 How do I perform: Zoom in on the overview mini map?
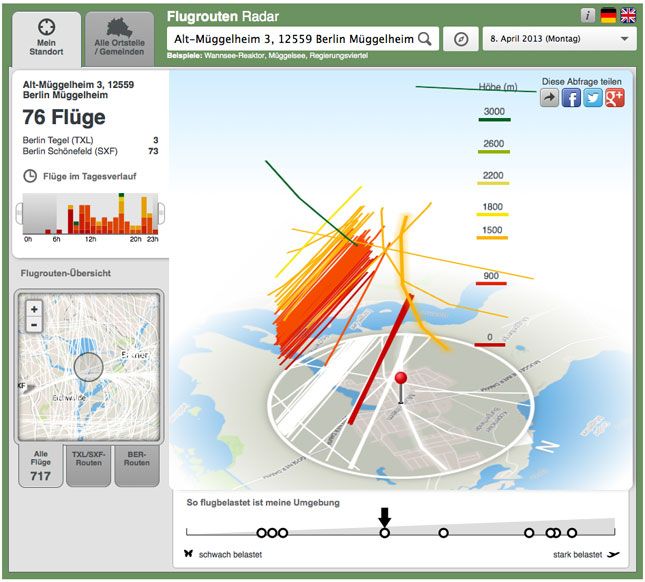coord(34,309)
